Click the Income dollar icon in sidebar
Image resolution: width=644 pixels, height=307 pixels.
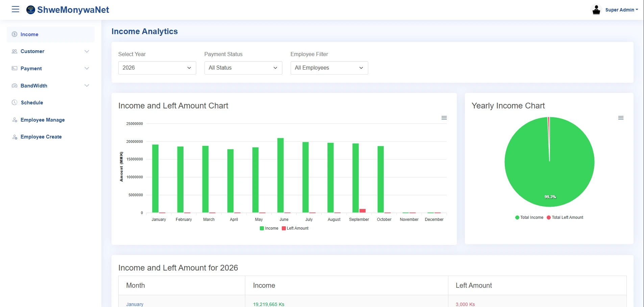tap(15, 34)
